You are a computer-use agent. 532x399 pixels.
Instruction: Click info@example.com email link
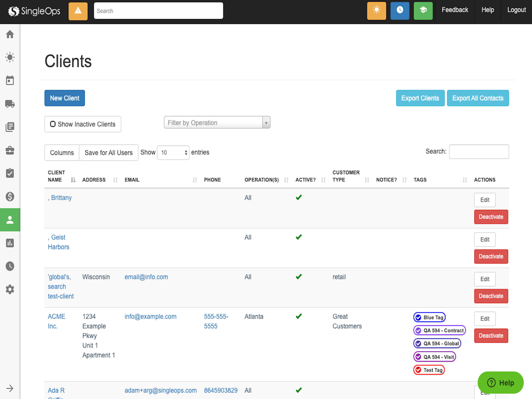(150, 316)
